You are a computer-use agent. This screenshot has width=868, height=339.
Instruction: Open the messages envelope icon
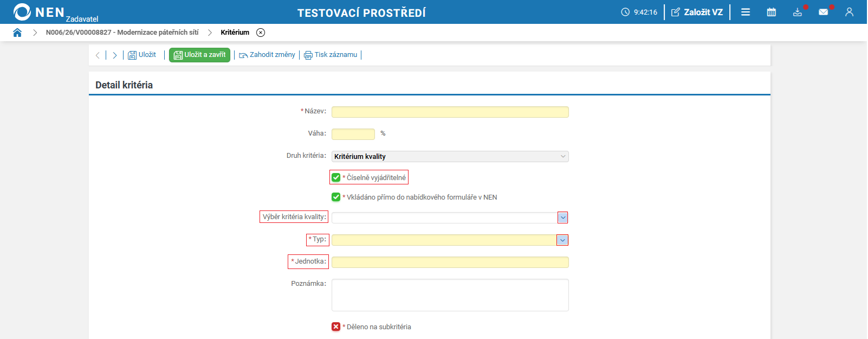point(824,12)
